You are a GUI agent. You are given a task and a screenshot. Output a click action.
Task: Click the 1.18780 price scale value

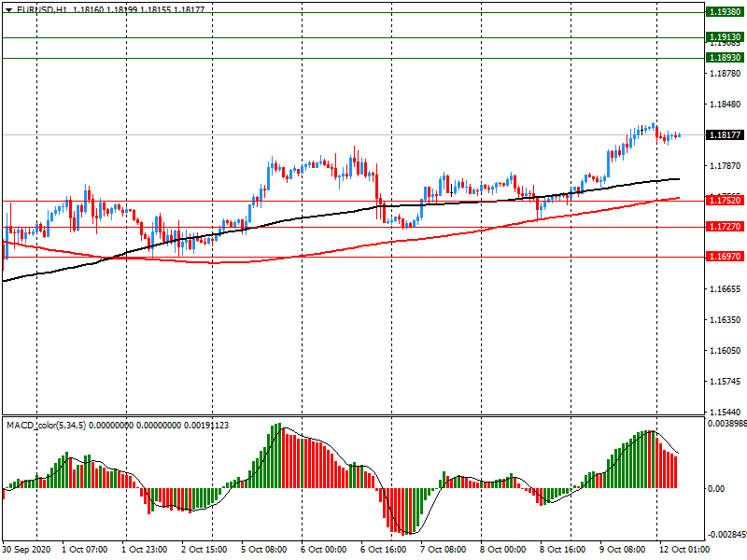click(726, 74)
